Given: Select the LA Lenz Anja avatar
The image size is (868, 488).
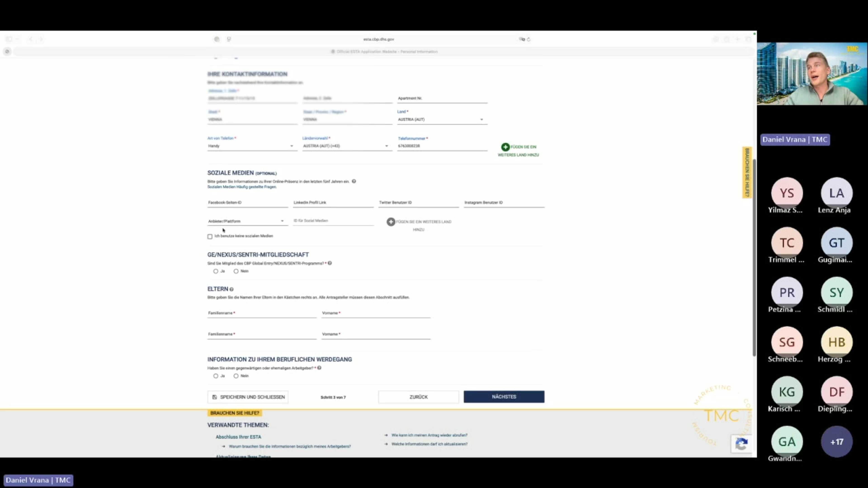Looking at the screenshot, I should point(837,193).
